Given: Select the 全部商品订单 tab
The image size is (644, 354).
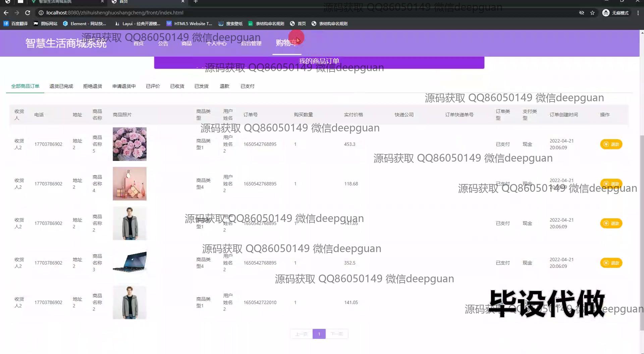Looking at the screenshot, I should 25,86.
